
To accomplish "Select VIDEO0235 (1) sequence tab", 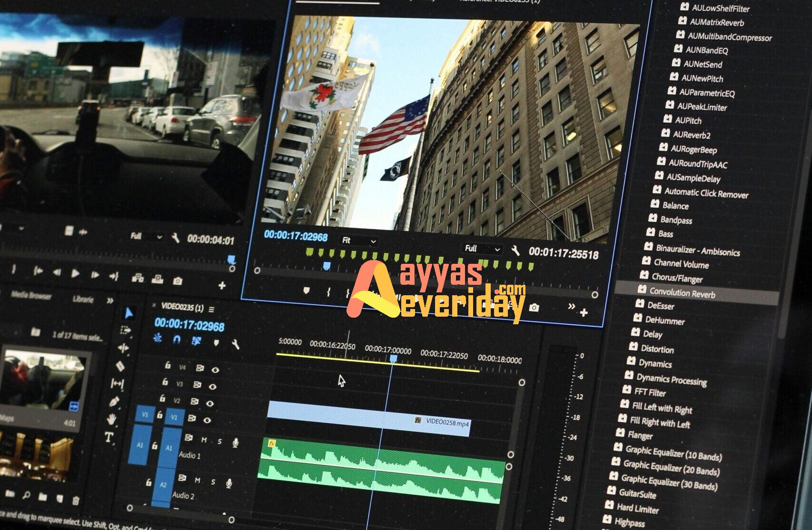I will 182,307.
